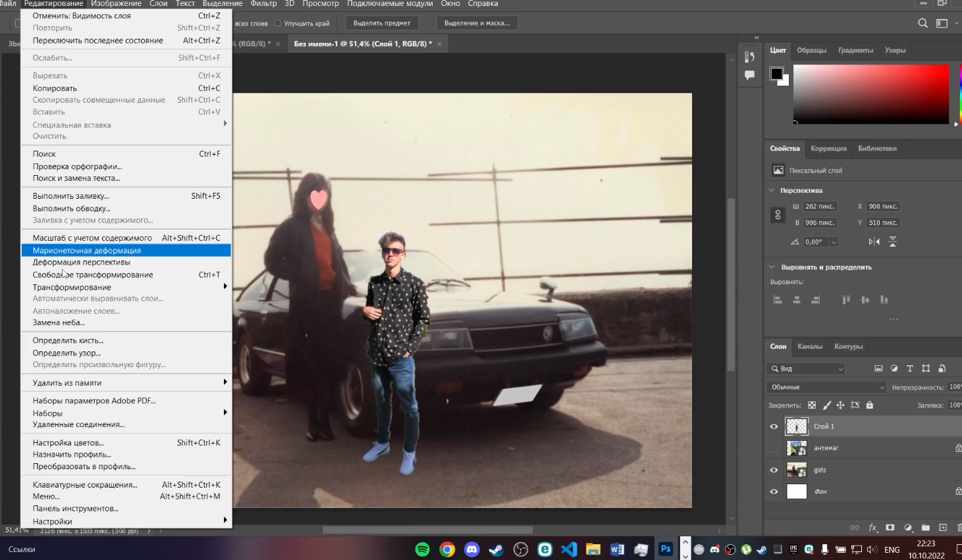This screenshot has height=560, width=962.
Task: Open Spotify from the taskbar
Action: point(423,549)
